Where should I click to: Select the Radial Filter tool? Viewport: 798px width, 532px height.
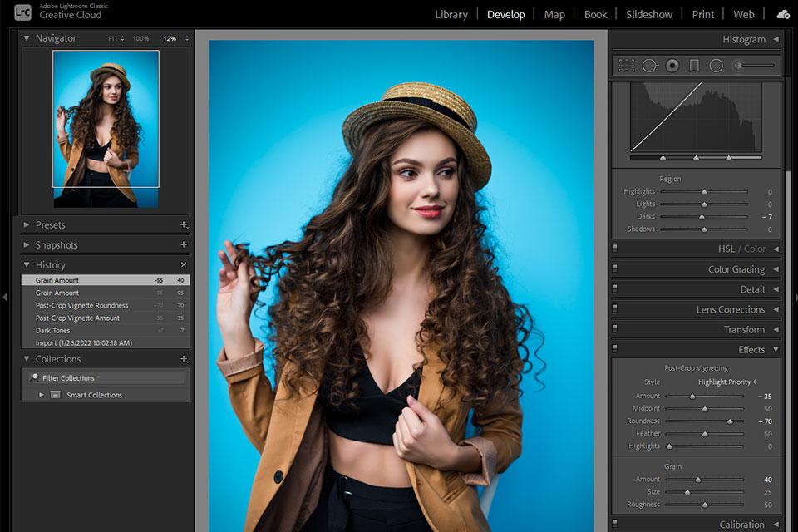click(x=716, y=66)
